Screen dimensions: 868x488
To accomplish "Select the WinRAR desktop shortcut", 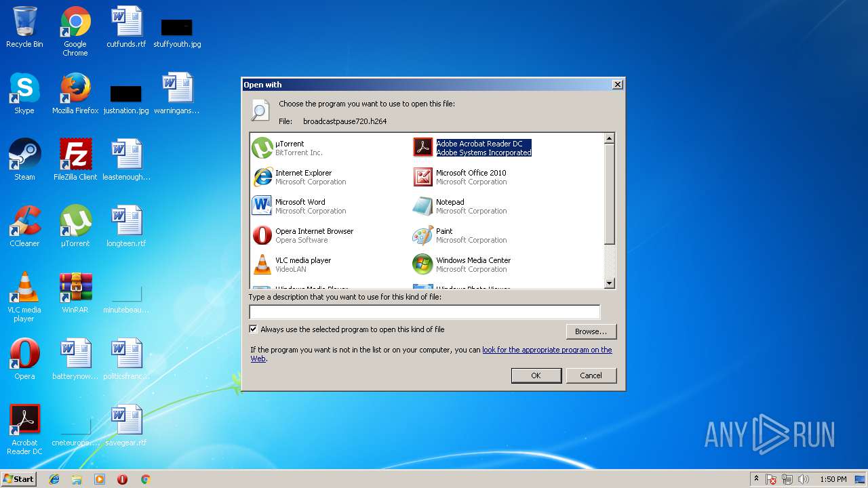I will coord(75,293).
